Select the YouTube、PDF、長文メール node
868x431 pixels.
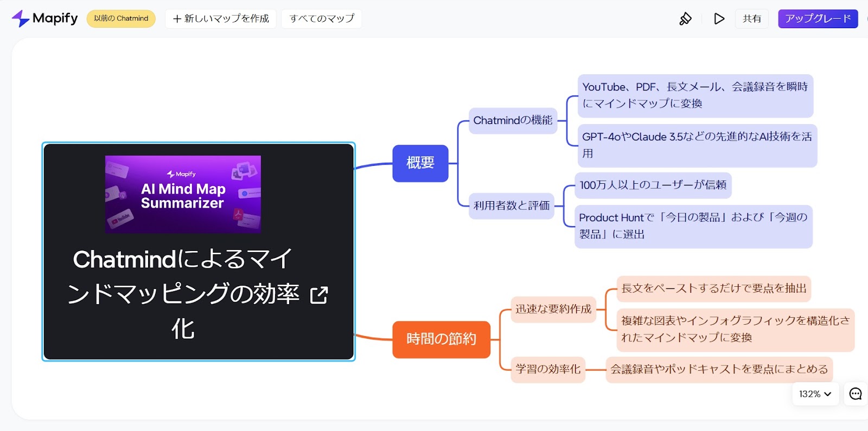click(x=695, y=96)
